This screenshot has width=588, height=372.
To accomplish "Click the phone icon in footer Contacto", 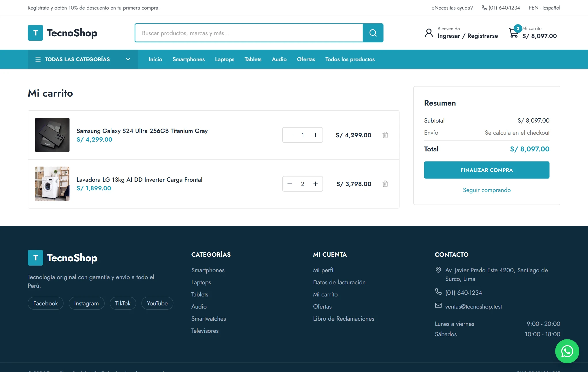I will pyautogui.click(x=438, y=292).
